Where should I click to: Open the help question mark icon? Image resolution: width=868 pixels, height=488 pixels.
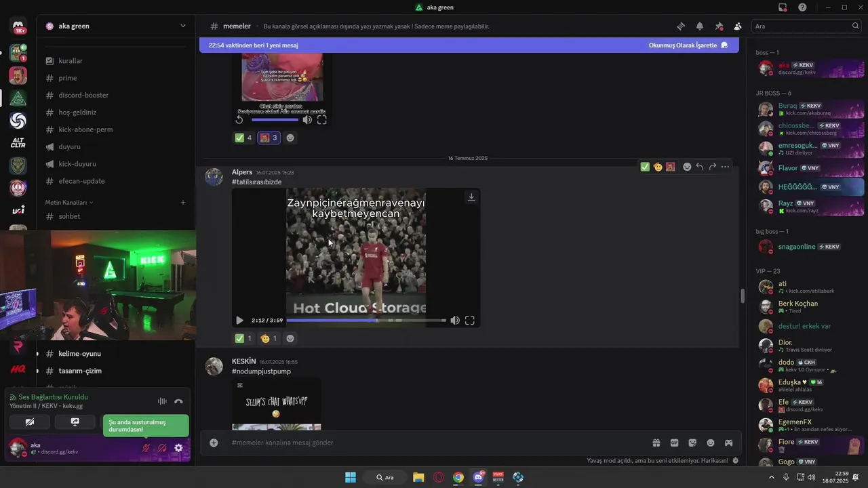[x=802, y=7]
